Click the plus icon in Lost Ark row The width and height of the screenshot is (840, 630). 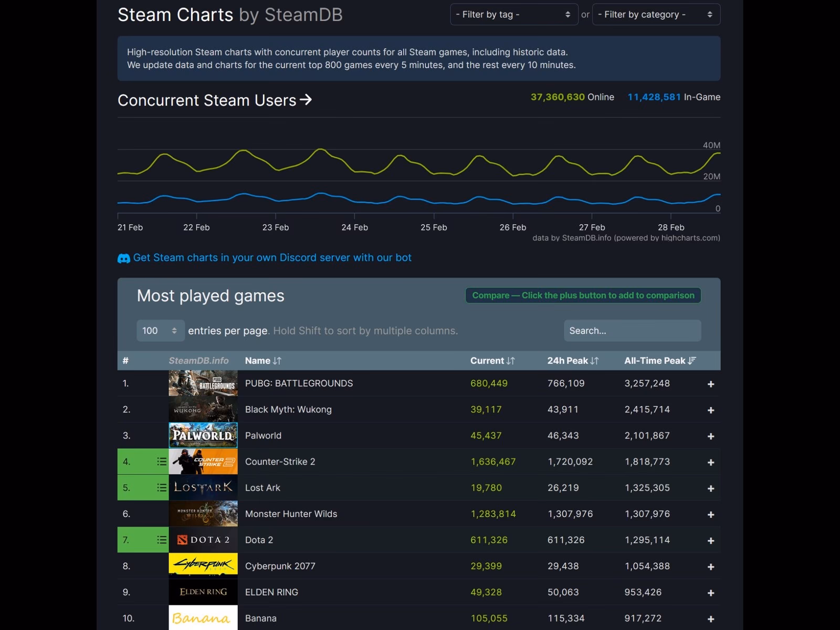click(x=711, y=488)
